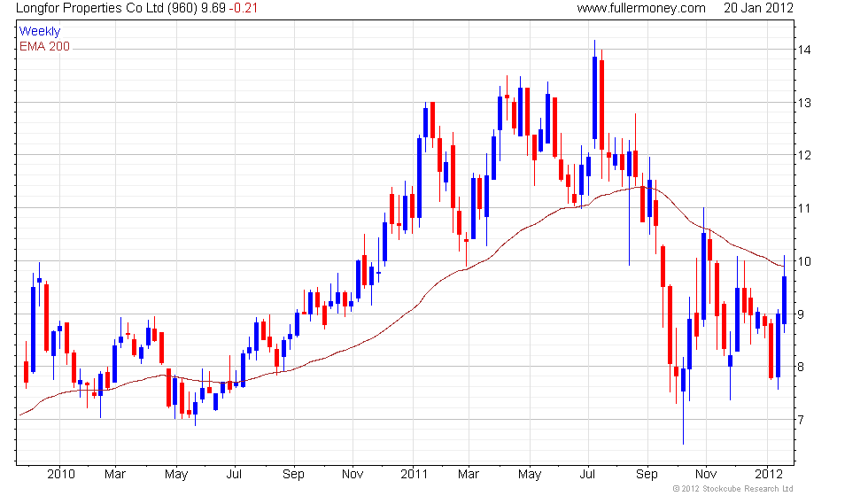This screenshot has height=496, width=868.
Task: Open the www.fullermoney.com link text
Action: [x=641, y=8]
